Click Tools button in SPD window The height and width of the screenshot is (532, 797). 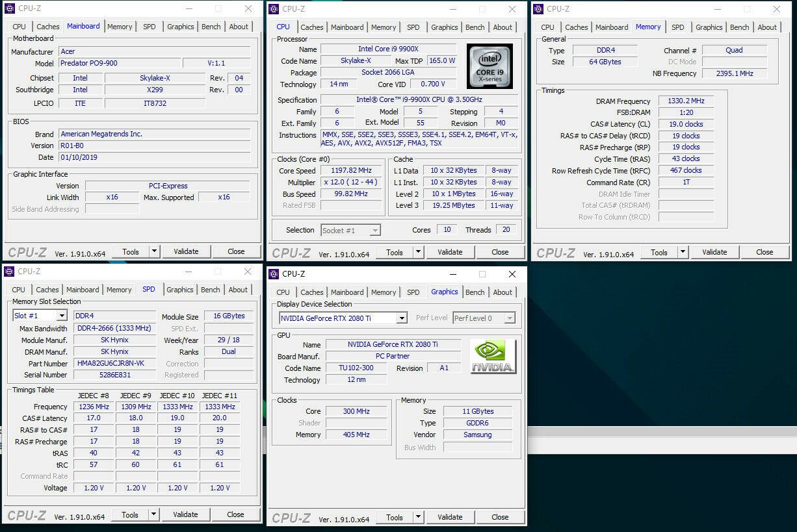click(130, 514)
